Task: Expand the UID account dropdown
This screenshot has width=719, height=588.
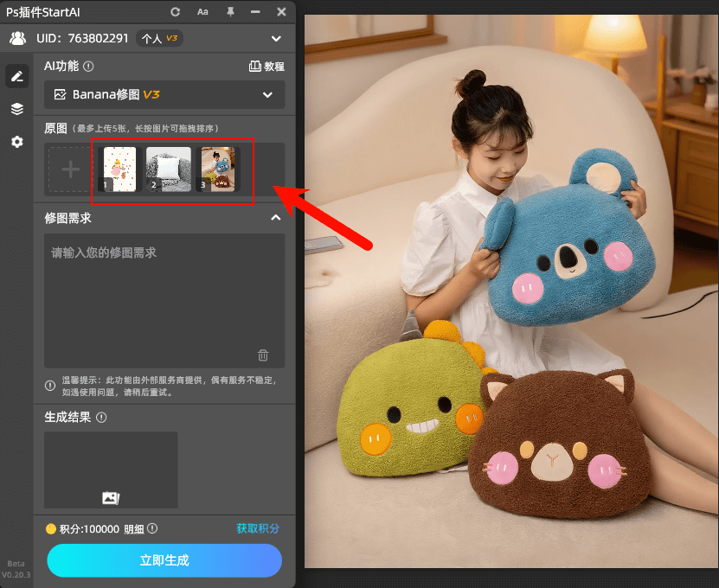Action: click(x=276, y=38)
